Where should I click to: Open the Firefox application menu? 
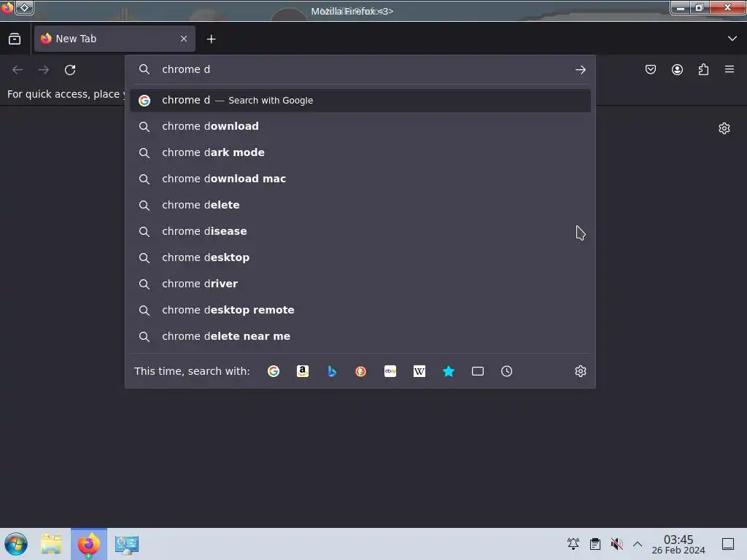click(729, 69)
